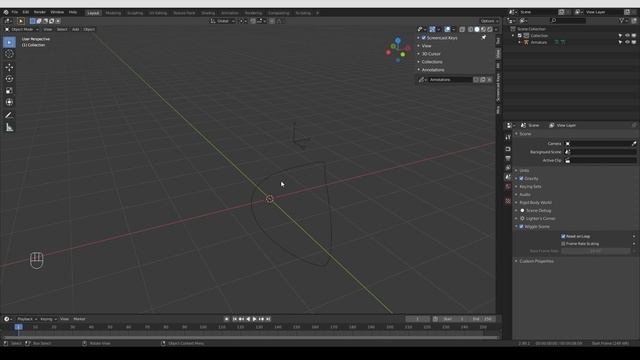640x360 pixels.
Task: Pin the Screencast Keys panel
Action: click(x=484, y=38)
